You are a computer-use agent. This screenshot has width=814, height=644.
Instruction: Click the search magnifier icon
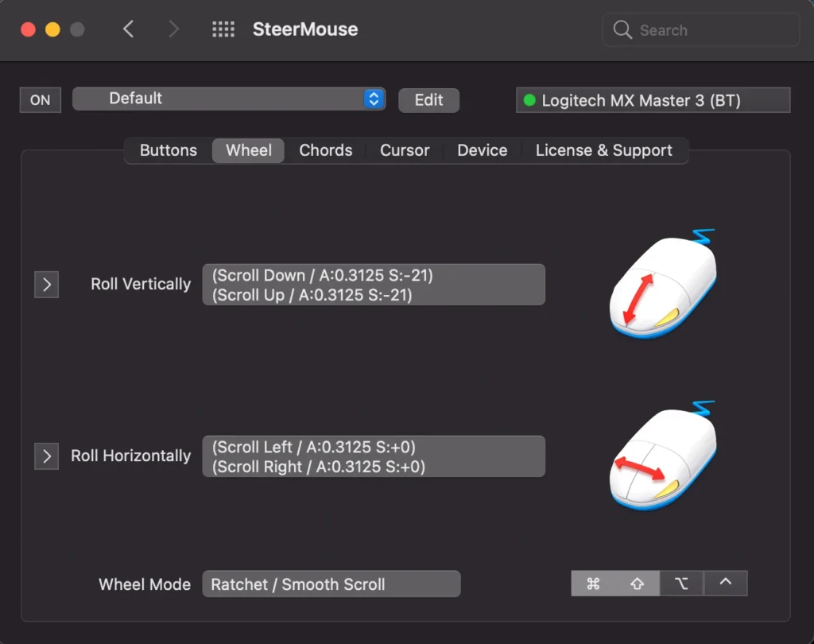(x=622, y=30)
